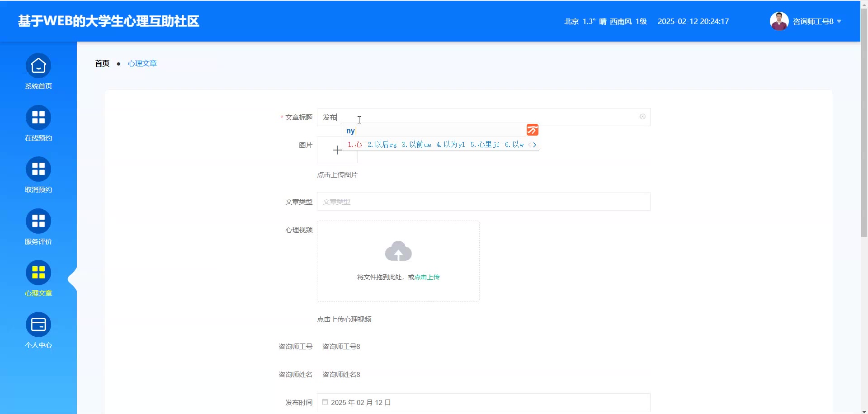The image size is (868, 414).
Task: Choose IME candidate 心
Action: (x=355, y=145)
